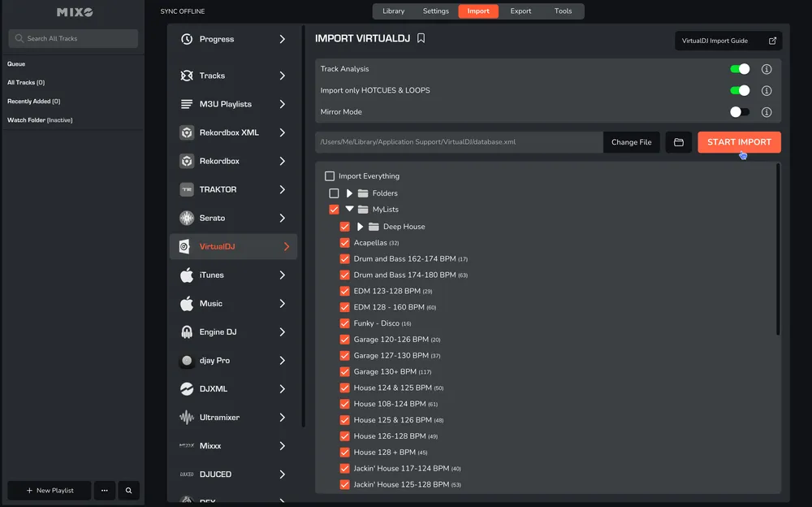Click the Rekordbox importer icon
Viewport: 812px width, 507px height.
click(x=188, y=161)
